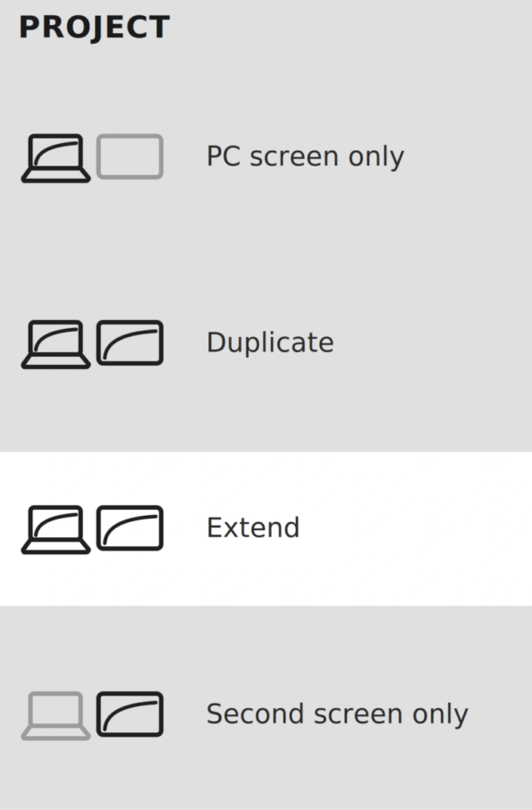Select the PC screen only text label
Screen dimensions: 532x810
pyautogui.click(x=305, y=156)
